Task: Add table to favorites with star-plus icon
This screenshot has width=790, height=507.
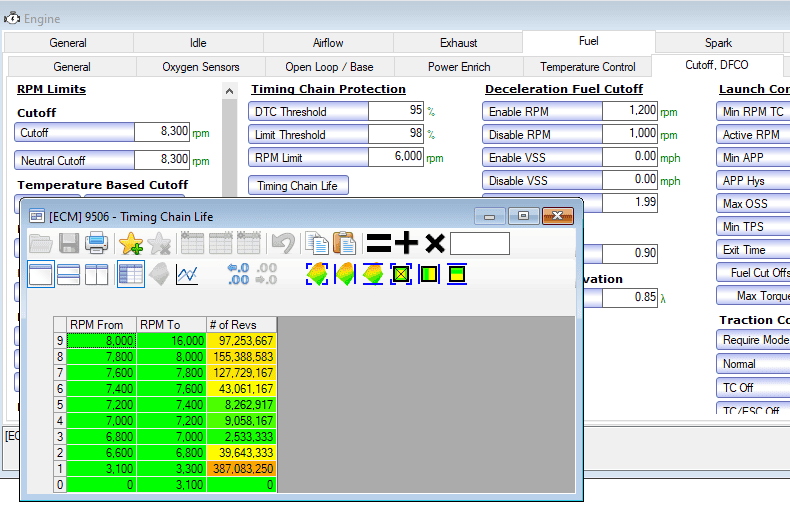Action: [x=131, y=243]
